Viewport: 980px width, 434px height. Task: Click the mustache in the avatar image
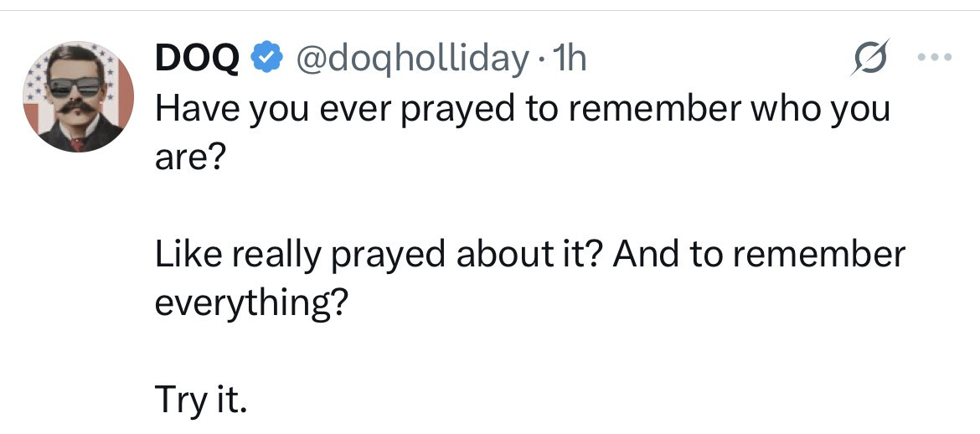(x=76, y=106)
